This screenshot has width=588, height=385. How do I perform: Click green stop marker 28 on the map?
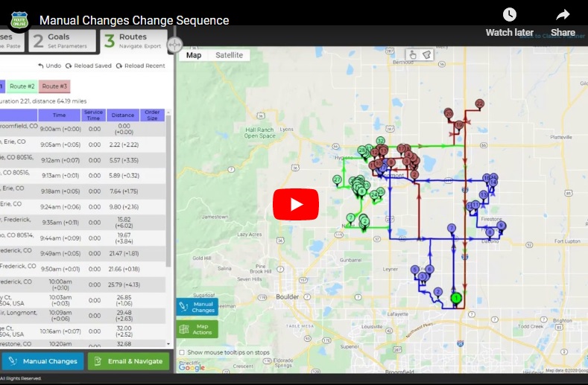point(362,150)
